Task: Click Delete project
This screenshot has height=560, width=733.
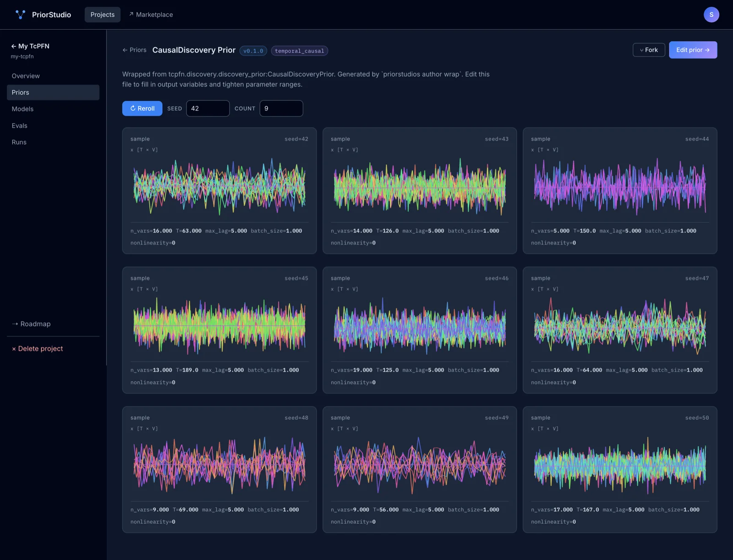Action: click(38, 349)
